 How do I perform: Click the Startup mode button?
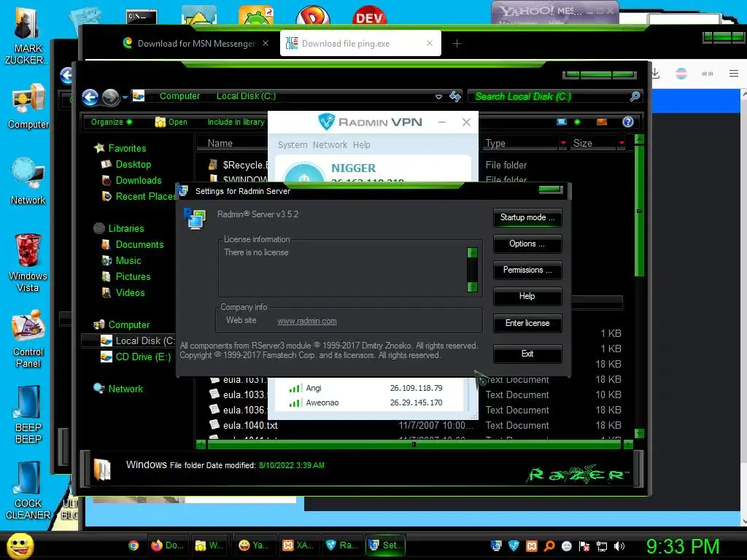[x=527, y=217]
